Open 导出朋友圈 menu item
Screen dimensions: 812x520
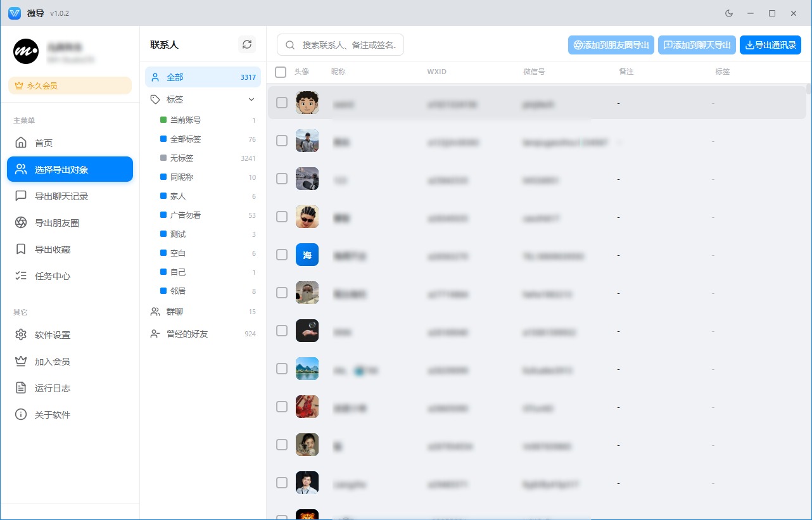coord(70,223)
